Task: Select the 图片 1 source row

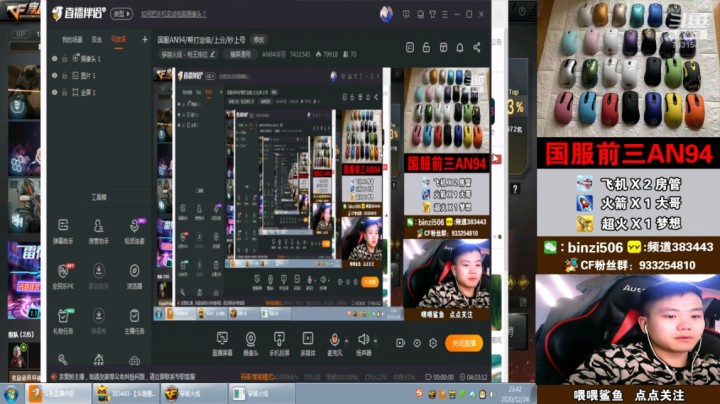Action: [x=99, y=75]
